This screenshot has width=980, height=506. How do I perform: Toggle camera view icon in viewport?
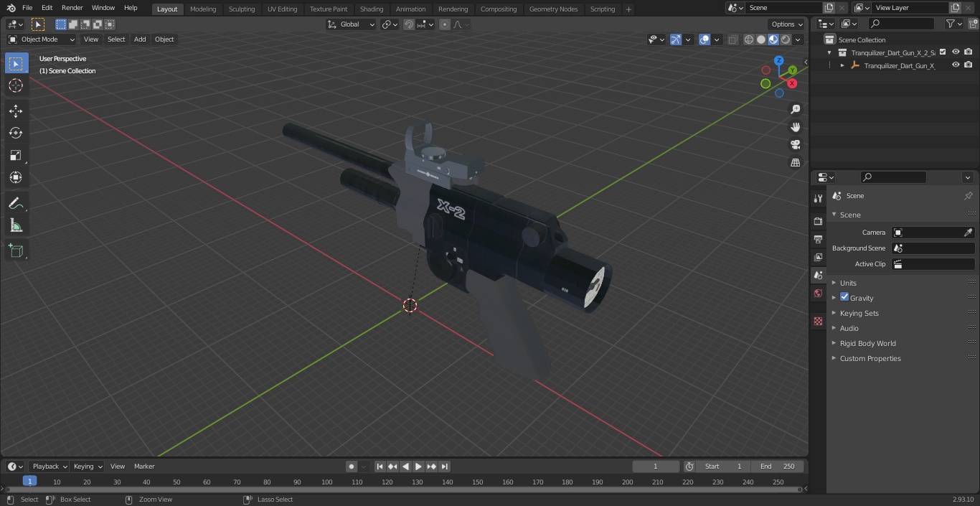point(795,145)
